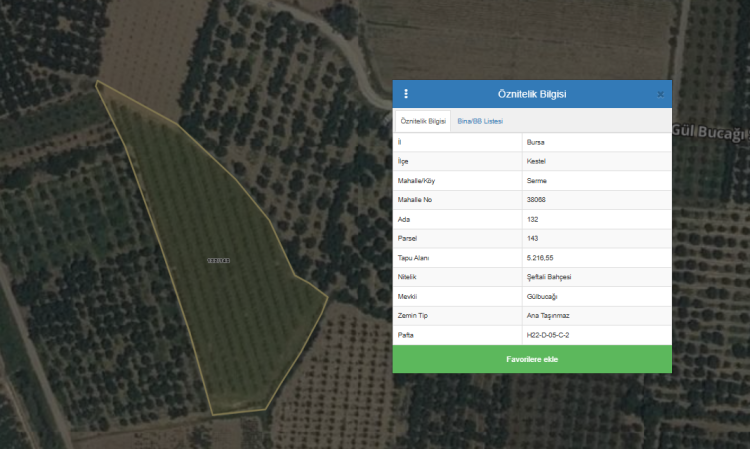Click the Serme neighborhood value
The image size is (750, 449).
point(536,180)
